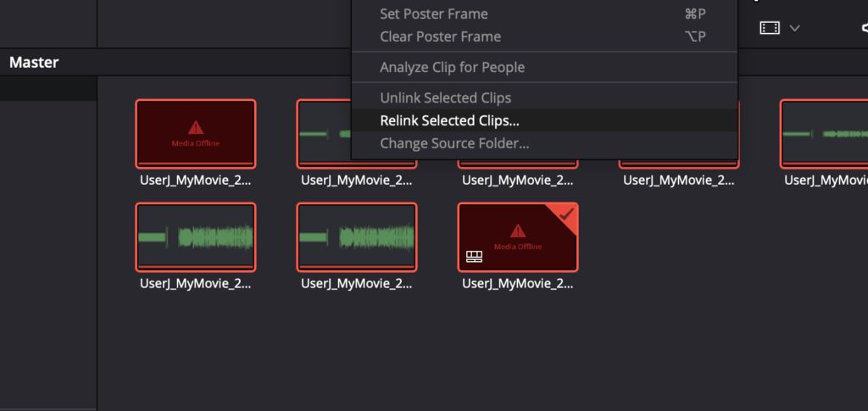Viewport: 868px width, 411px height.
Task: Expand the chevron beside the filmstrip icon
Action: (x=794, y=28)
